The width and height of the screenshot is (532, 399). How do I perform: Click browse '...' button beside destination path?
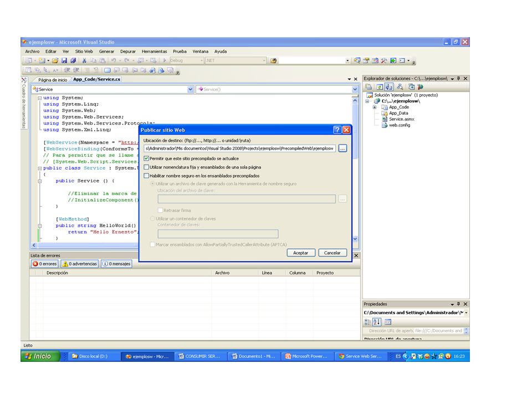click(x=342, y=149)
